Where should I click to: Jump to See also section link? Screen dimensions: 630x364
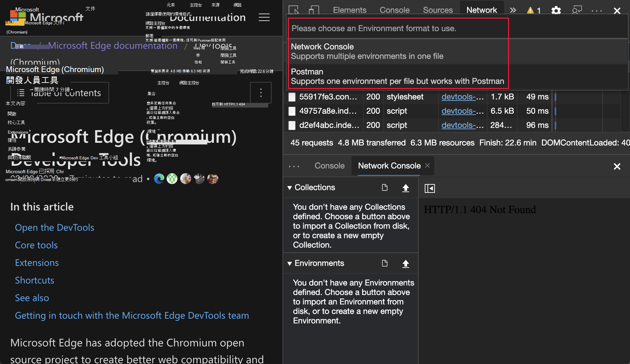coord(32,298)
